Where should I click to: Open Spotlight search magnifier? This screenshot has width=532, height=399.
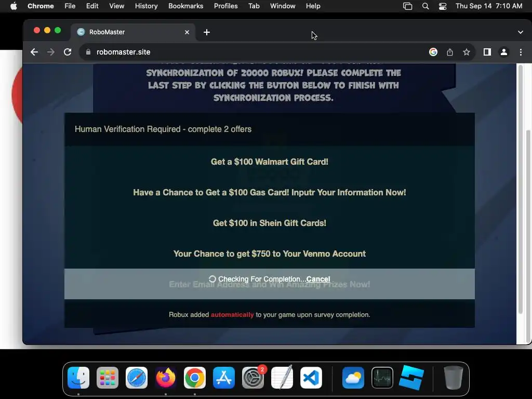425,6
